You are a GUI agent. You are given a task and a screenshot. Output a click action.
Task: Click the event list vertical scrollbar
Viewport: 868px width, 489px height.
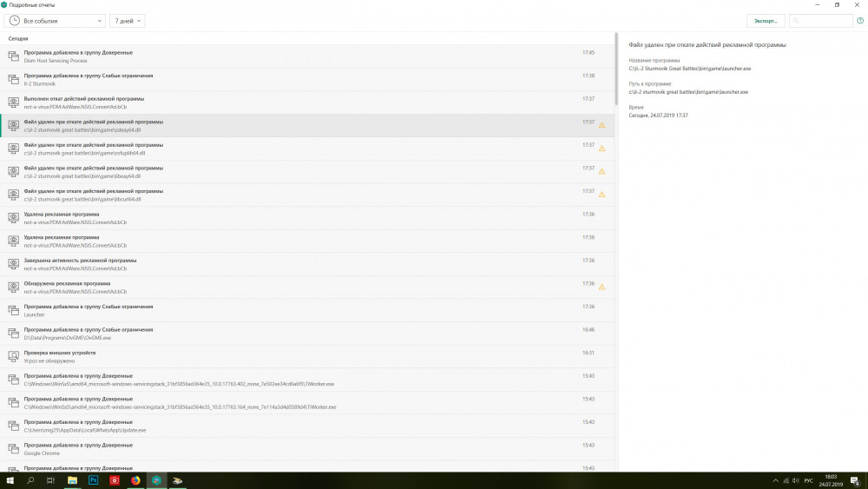click(x=616, y=69)
